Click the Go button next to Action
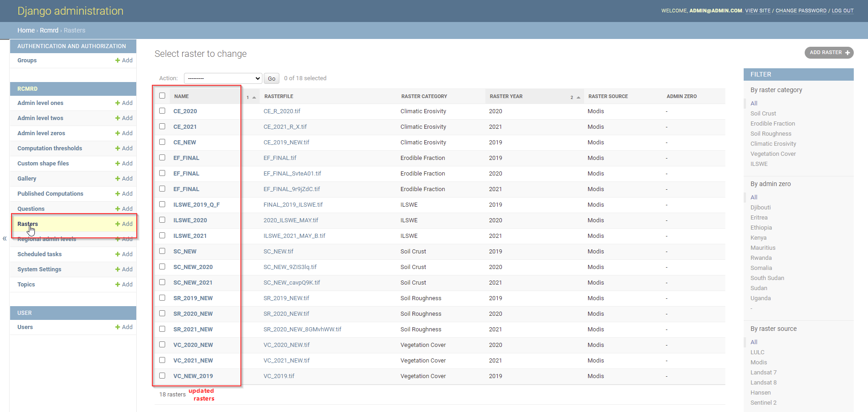868x412 pixels. click(272, 78)
